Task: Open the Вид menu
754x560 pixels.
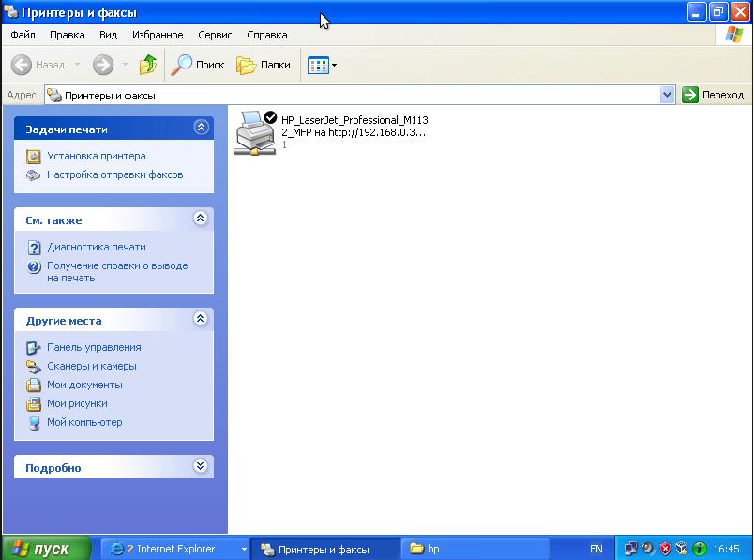Action: click(x=108, y=35)
